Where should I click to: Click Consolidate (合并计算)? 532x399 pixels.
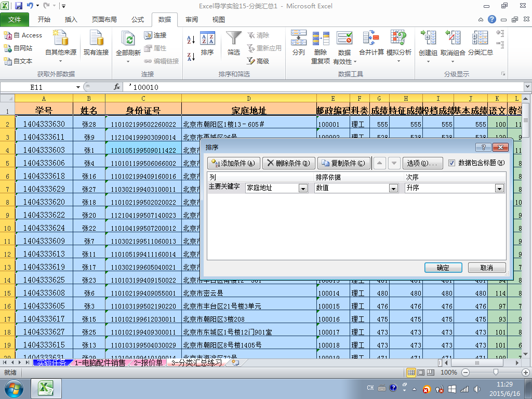371,43
